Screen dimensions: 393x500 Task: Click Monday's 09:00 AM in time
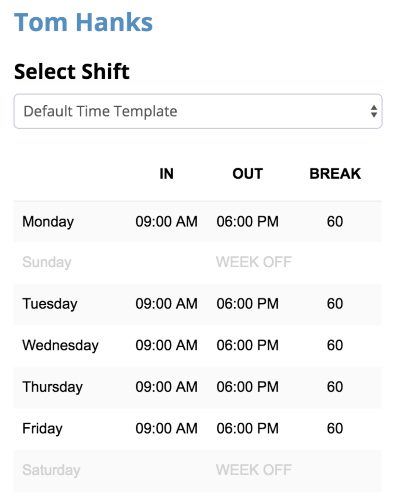(166, 222)
